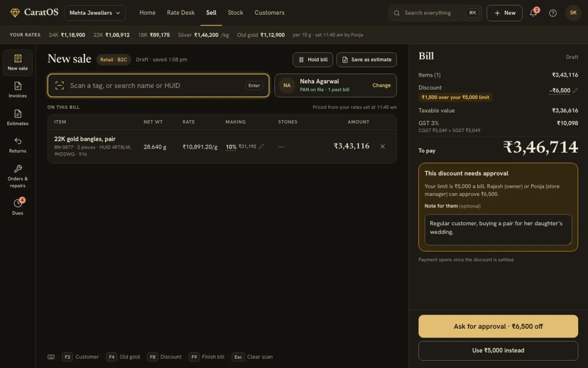Open the notifications bell icon
Screen dimensions: 588x368
[x=534, y=13]
